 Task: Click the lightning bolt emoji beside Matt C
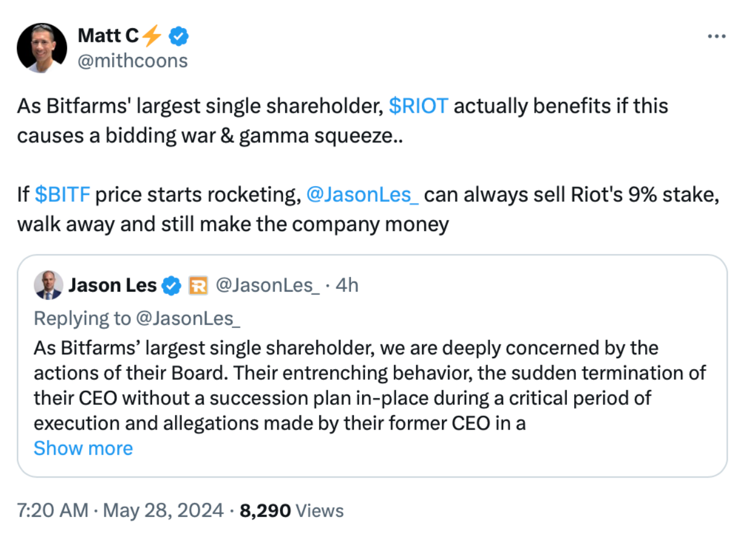(x=152, y=36)
